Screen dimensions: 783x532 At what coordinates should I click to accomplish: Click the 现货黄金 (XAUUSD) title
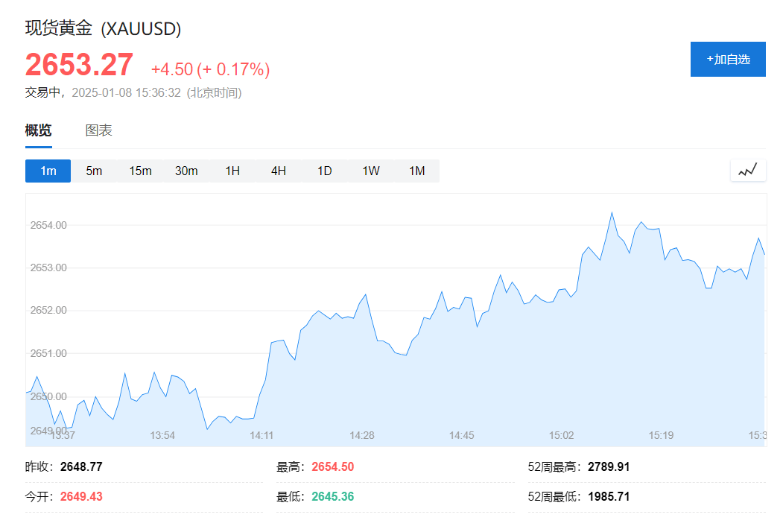[104, 28]
